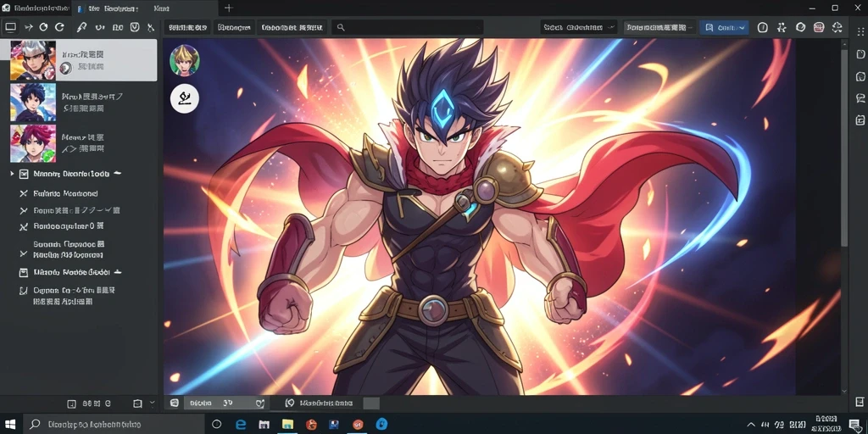Click the circled info icon at top right
868x434 pixels.
pyautogui.click(x=762, y=28)
